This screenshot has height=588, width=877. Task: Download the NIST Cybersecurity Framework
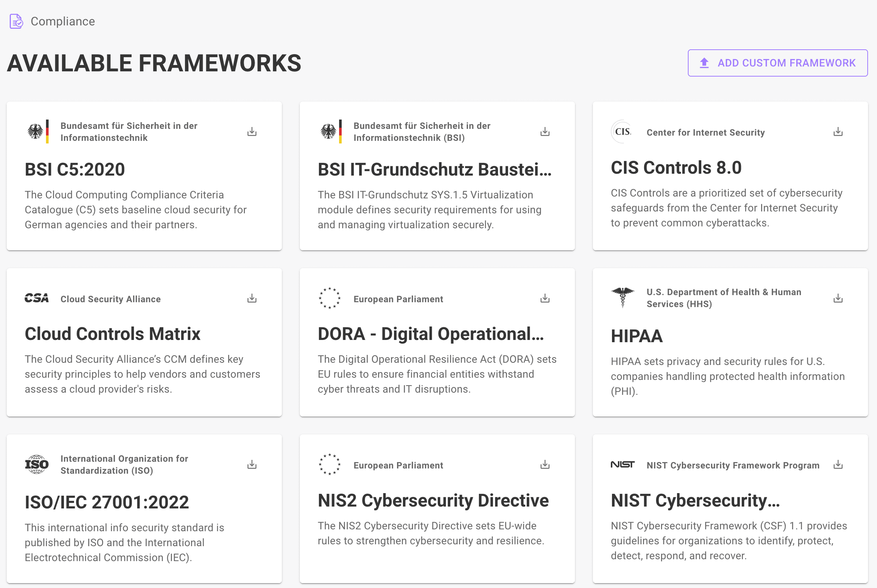(x=838, y=465)
